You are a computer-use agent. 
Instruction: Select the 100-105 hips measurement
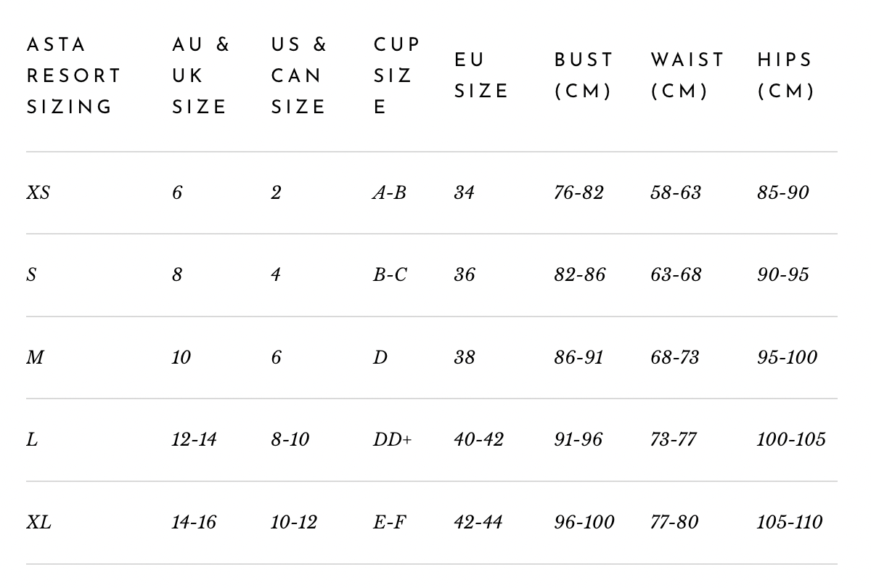(x=790, y=440)
